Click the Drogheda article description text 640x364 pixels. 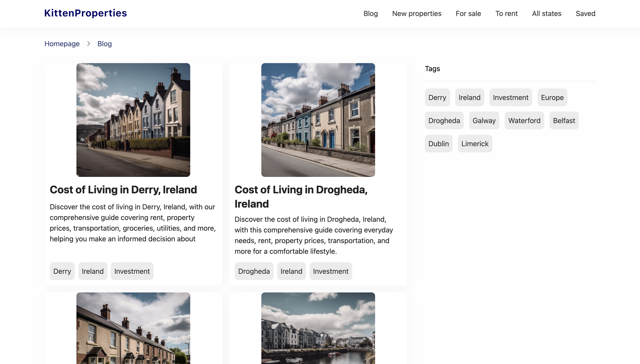(x=314, y=235)
